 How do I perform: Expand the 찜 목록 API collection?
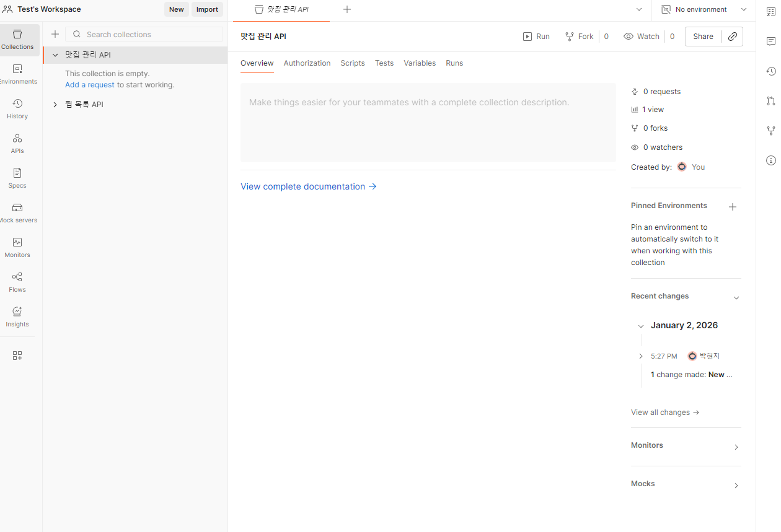[55, 105]
